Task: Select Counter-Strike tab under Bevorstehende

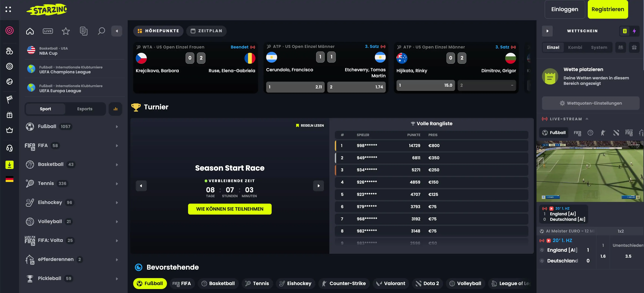Action: coord(344,284)
